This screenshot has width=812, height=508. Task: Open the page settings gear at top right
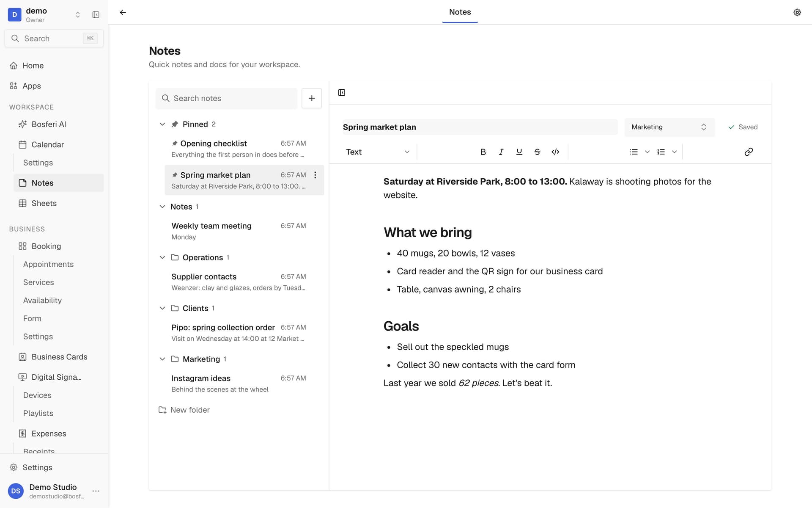click(797, 12)
